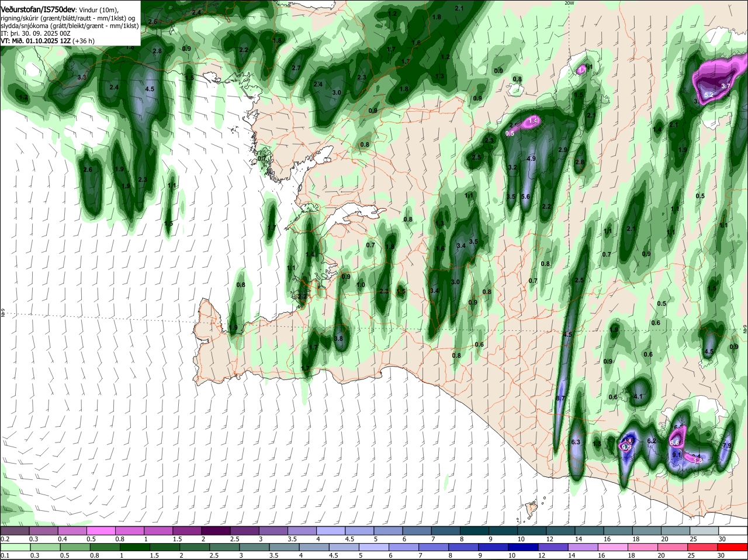The height and width of the screenshot is (560, 748).
Task: Click the 6.3 precipitation value on the map
Action: coord(575,442)
